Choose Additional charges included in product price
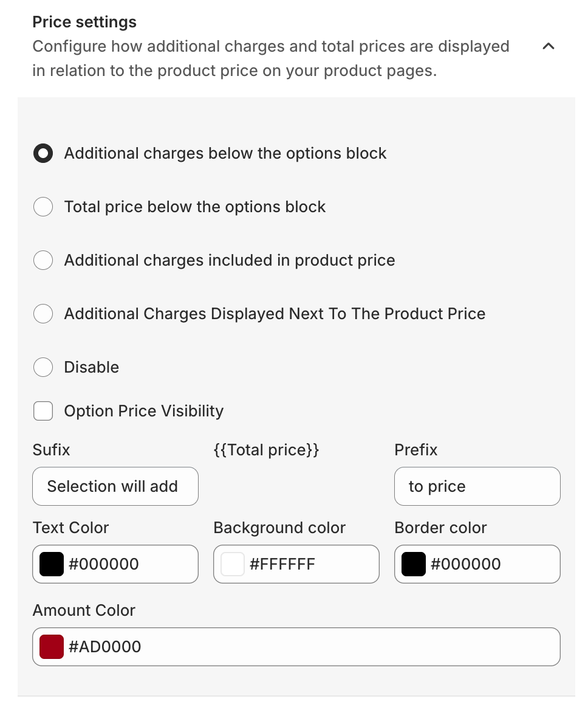The width and height of the screenshot is (588, 710). pyautogui.click(x=43, y=261)
